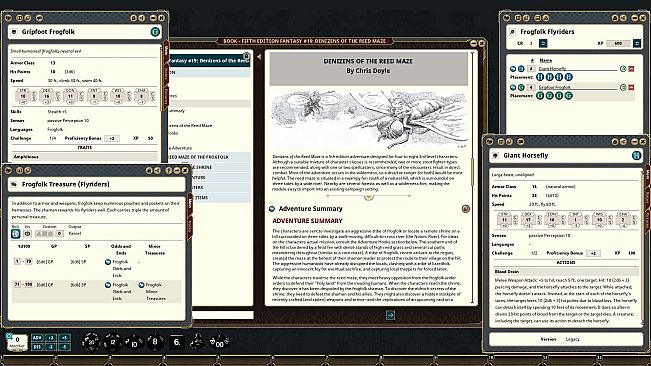Click book cover illustration of flyrider
This screenshot has width=651, height=366.
pos(369,120)
